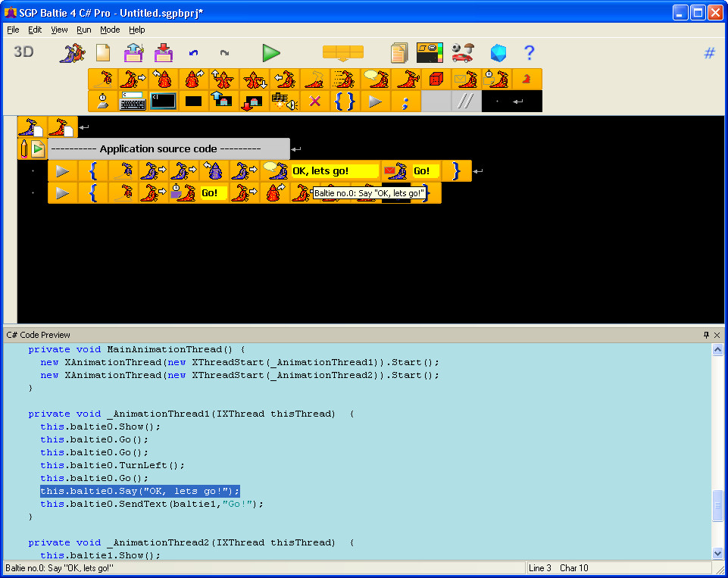The height and width of the screenshot is (578, 728).
Task: Open the Mode menu
Action: (x=110, y=30)
